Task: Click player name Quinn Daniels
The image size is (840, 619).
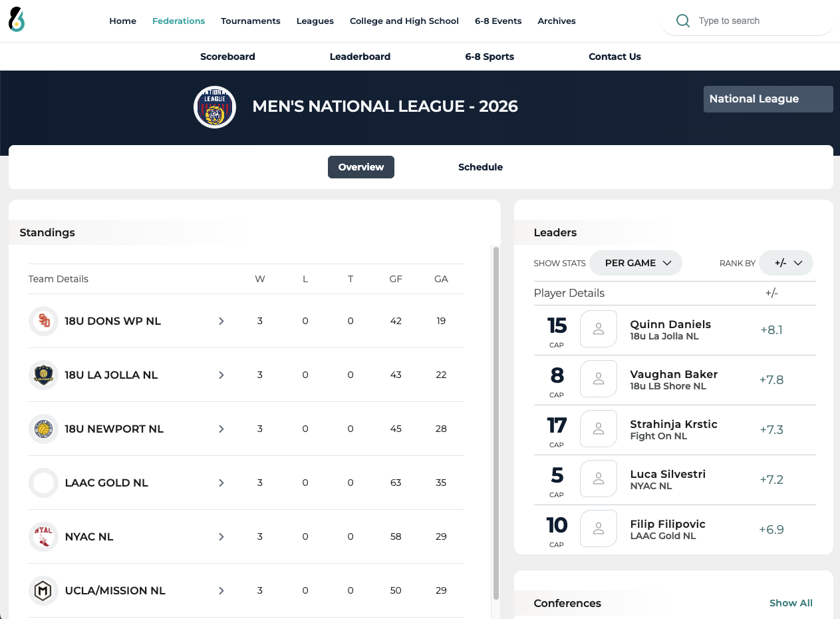Action: pos(670,324)
